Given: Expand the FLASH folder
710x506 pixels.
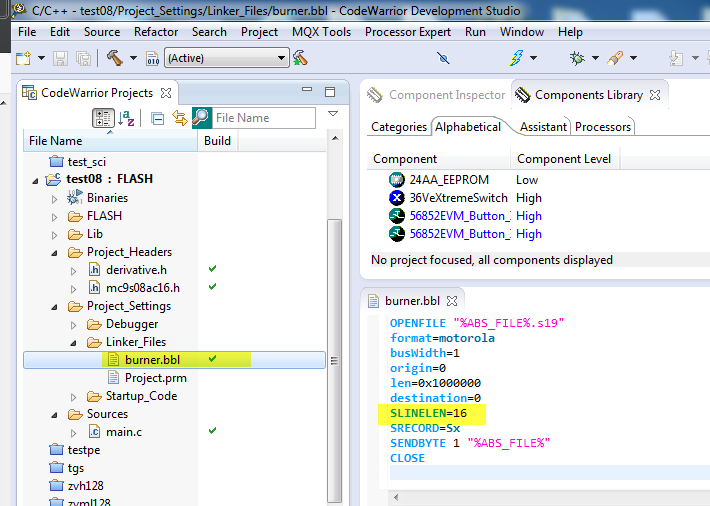Looking at the screenshot, I should click(54, 217).
